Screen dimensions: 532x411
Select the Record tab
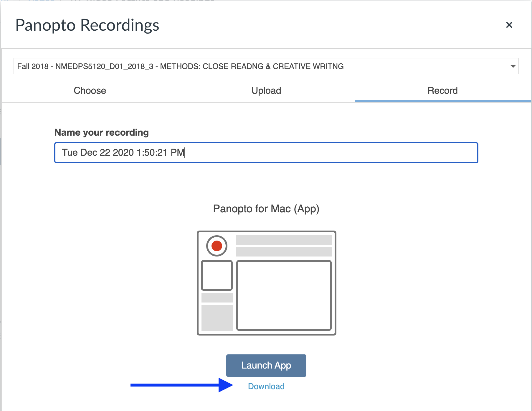(442, 91)
